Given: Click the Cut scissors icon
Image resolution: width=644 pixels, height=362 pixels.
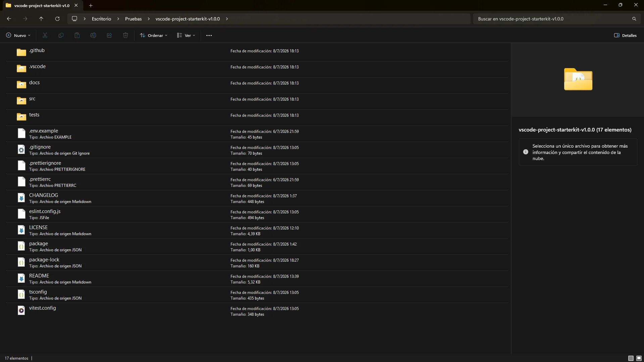Looking at the screenshot, I should pos(45,35).
